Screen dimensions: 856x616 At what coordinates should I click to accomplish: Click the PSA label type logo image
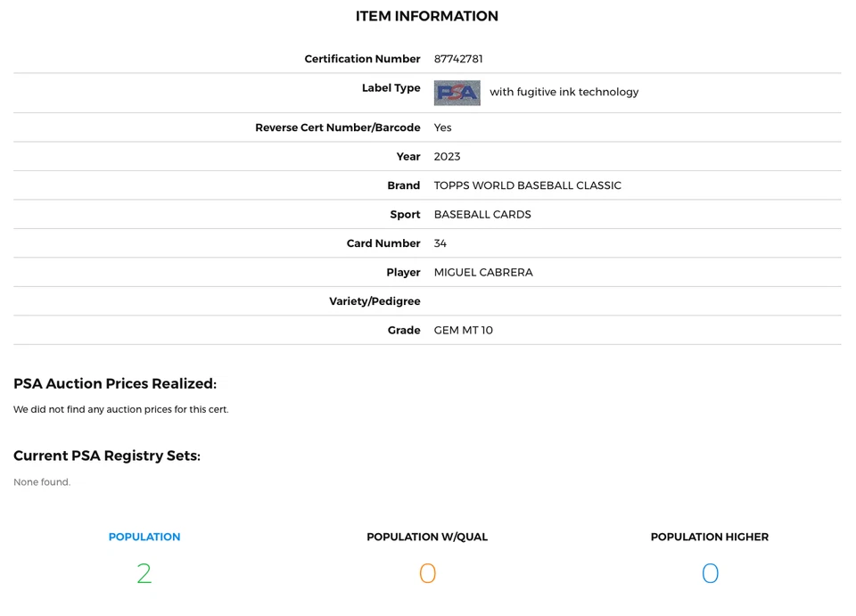(x=457, y=93)
